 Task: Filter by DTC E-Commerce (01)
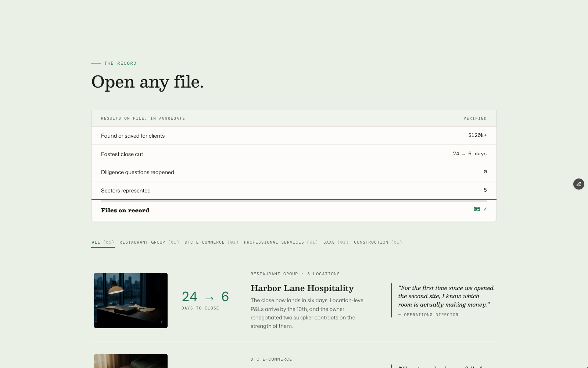pyautogui.click(x=212, y=242)
